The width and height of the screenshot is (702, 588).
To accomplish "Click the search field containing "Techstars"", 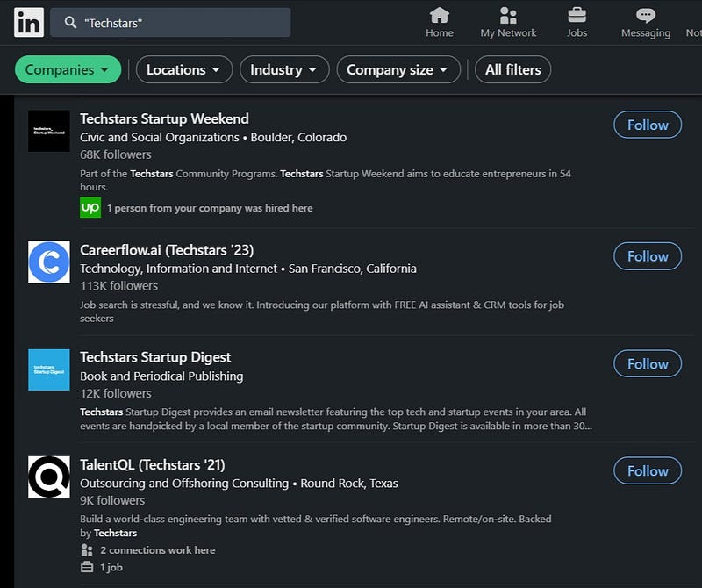I will (170, 23).
